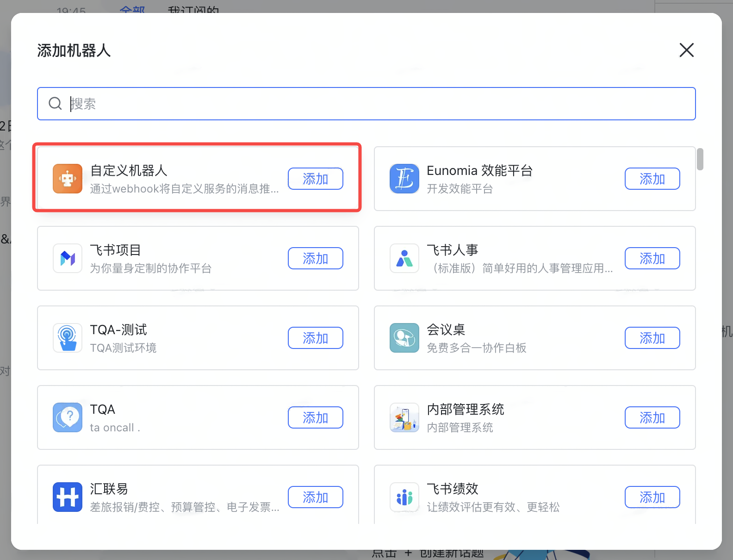
Task: Click the TQA-测试 touch icon
Action: click(68, 338)
